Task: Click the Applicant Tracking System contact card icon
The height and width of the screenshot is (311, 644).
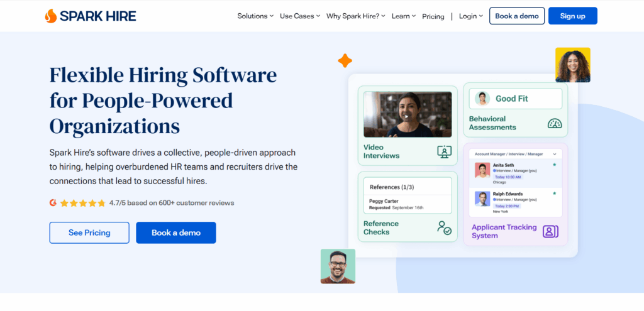Action: pos(550,231)
